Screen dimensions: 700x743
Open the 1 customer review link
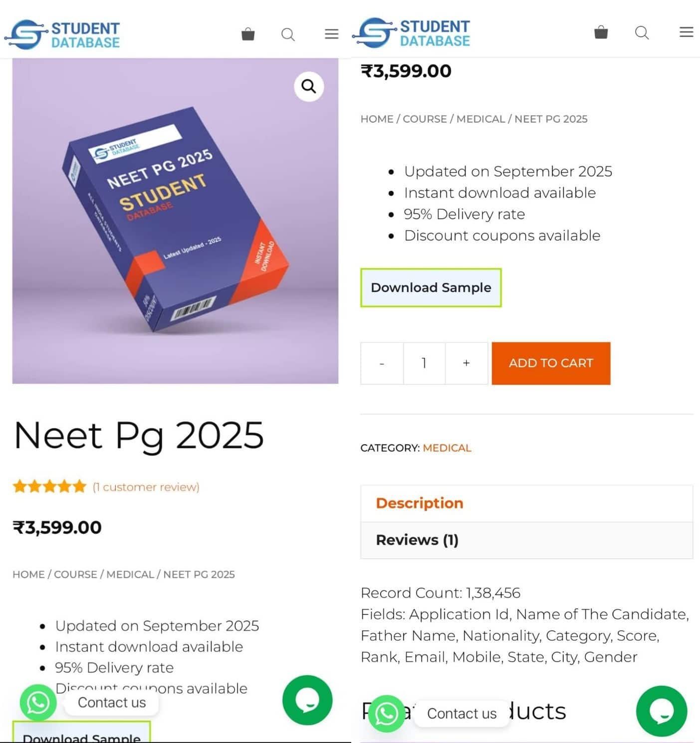(145, 487)
